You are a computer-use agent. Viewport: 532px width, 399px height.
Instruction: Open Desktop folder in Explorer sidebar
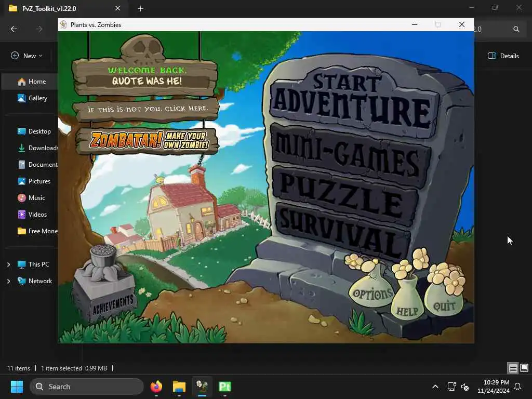coord(34,131)
